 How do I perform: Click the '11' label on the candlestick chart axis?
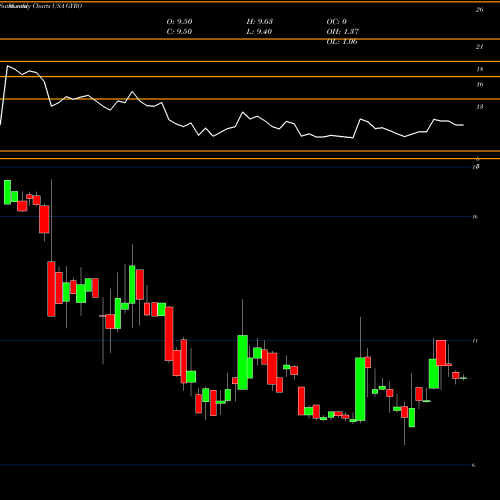pyautogui.click(x=475, y=341)
